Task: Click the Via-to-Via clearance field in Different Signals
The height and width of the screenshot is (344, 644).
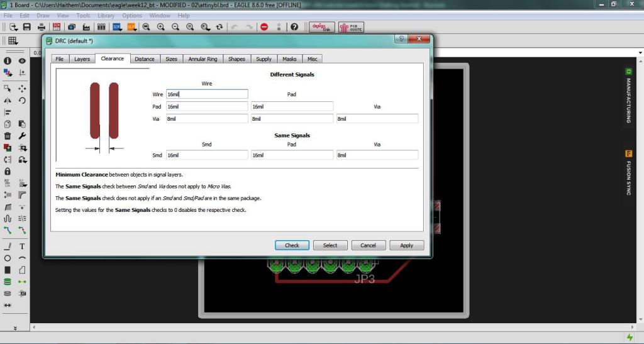Action: pyautogui.click(x=377, y=119)
